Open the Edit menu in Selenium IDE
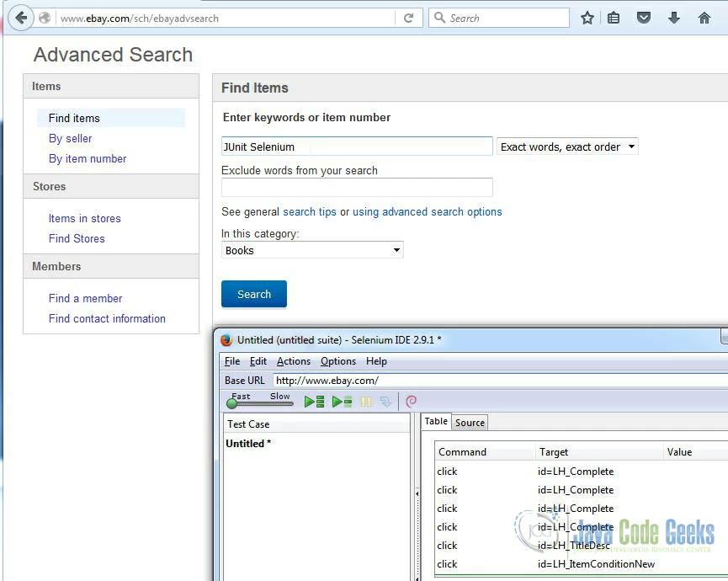 tap(258, 361)
